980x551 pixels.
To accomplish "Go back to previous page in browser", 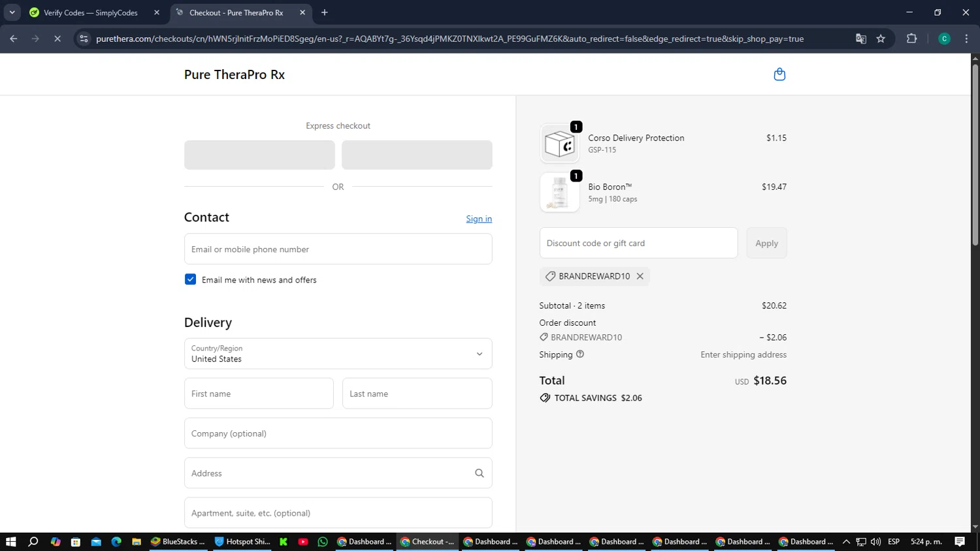I will click(14, 39).
